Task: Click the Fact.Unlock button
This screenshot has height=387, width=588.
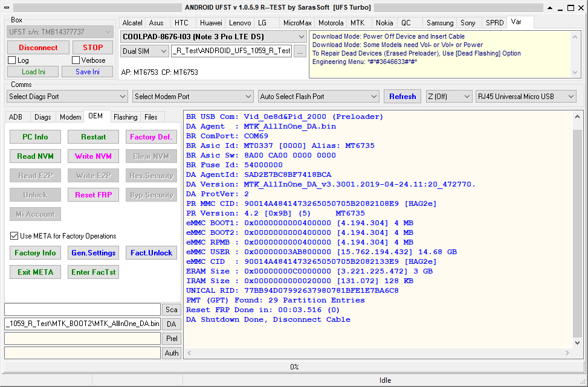Action: pyautogui.click(x=151, y=253)
